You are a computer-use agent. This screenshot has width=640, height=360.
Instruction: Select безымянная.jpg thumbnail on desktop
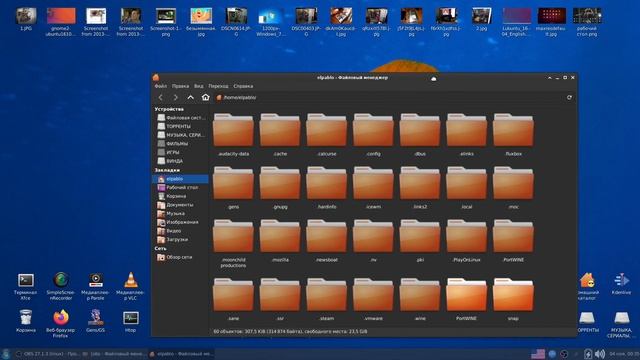(201, 22)
